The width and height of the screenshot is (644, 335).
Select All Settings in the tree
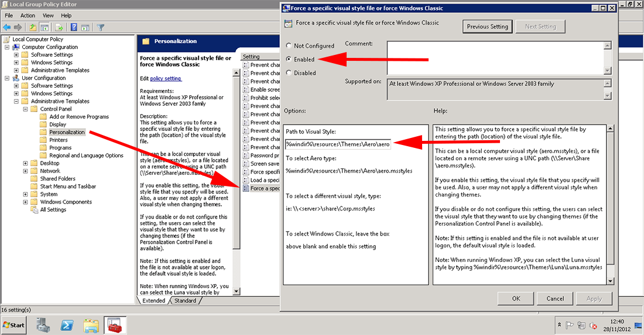[53, 209]
